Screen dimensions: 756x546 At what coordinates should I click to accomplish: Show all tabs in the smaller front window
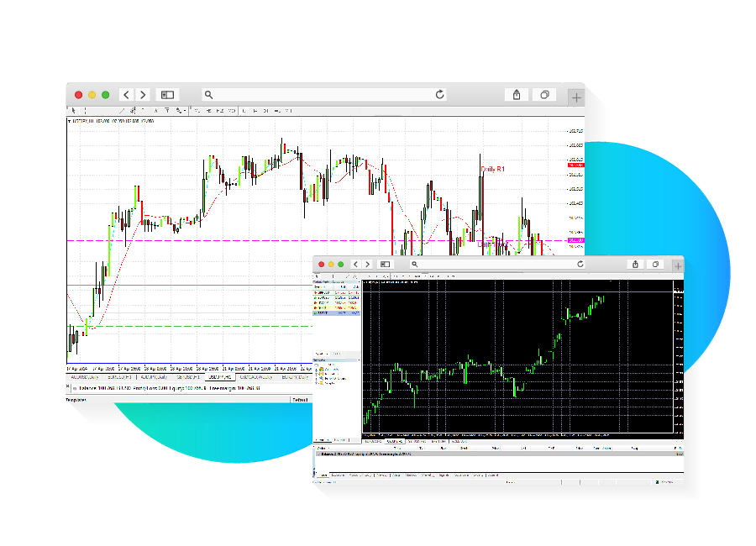655,264
